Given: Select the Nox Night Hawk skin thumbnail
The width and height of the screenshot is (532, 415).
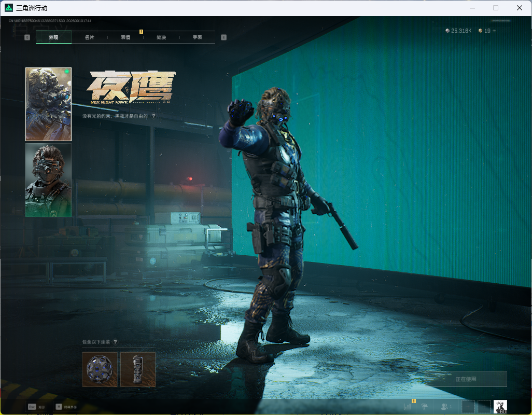Looking at the screenshot, I should click(49, 104).
